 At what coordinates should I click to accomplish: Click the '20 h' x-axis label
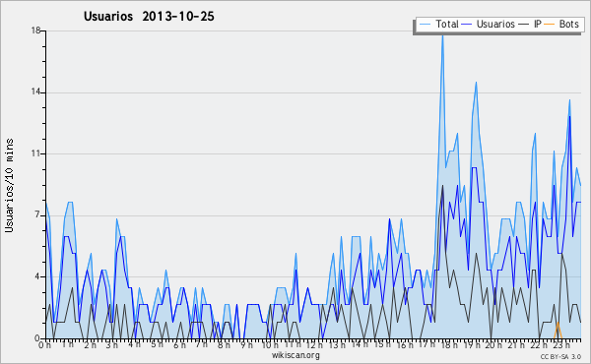tap(493, 344)
